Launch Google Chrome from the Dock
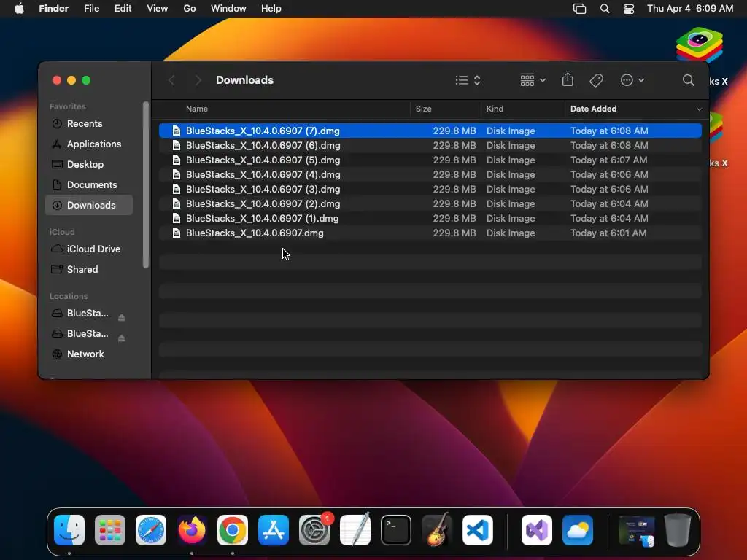The width and height of the screenshot is (747, 560). [x=233, y=530]
